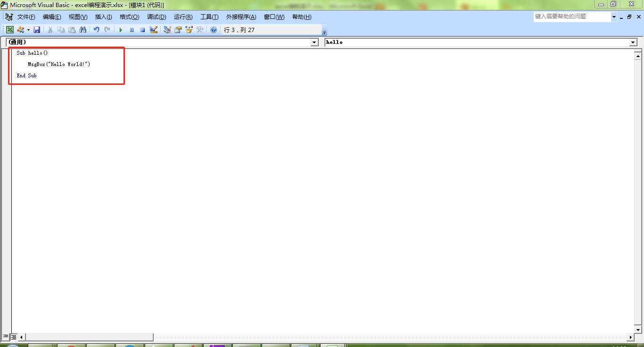The width and height of the screenshot is (644, 347).
Task: Open the Object Browser icon
Action: click(x=189, y=30)
